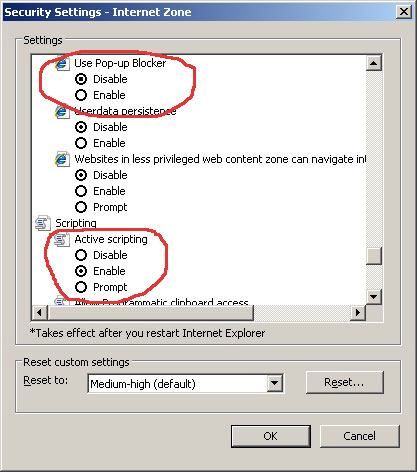Viewport: 417px width, 472px height.
Task: Click the Medium-high (default) combo box field
Action: [x=185, y=383]
